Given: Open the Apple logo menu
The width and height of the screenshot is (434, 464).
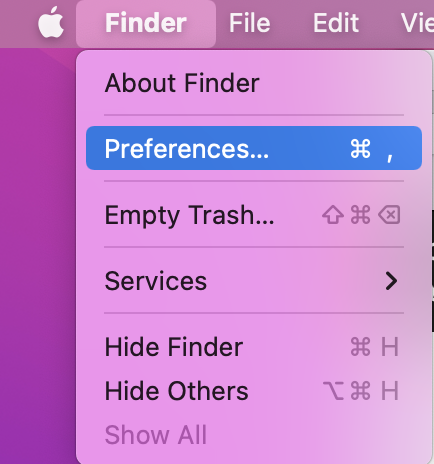Looking at the screenshot, I should point(51,22).
